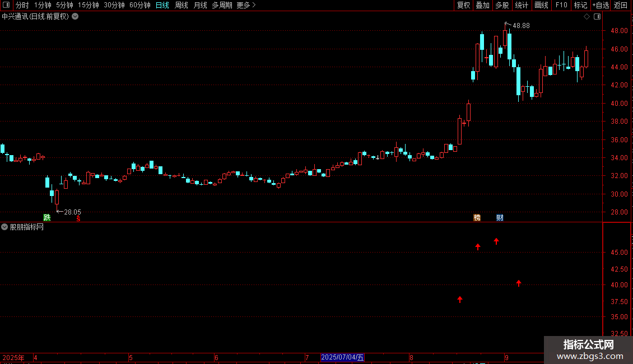Click the red S signal marker
The height and width of the screenshot is (364, 633).
(78, 218)
